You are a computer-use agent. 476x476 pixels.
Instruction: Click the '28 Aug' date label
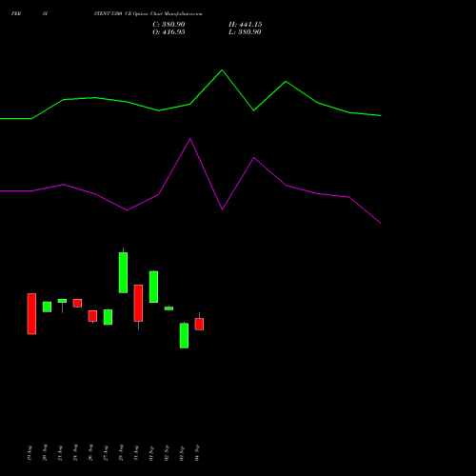(x=121, y=452)
